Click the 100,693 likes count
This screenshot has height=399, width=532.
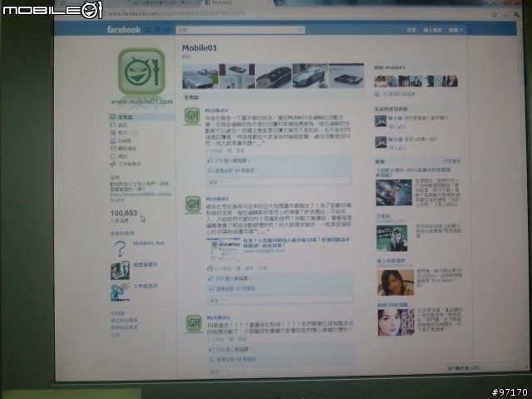124,213
